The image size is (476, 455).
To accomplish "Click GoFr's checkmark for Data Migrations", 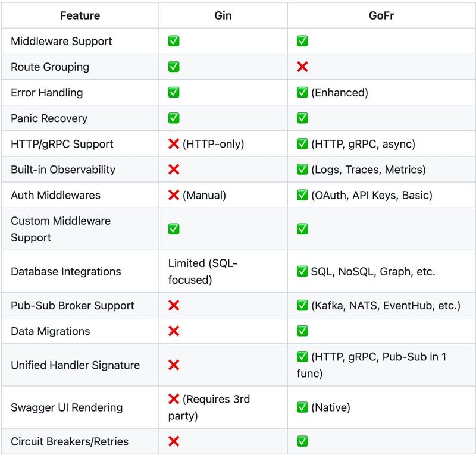I will coord(302,331).
